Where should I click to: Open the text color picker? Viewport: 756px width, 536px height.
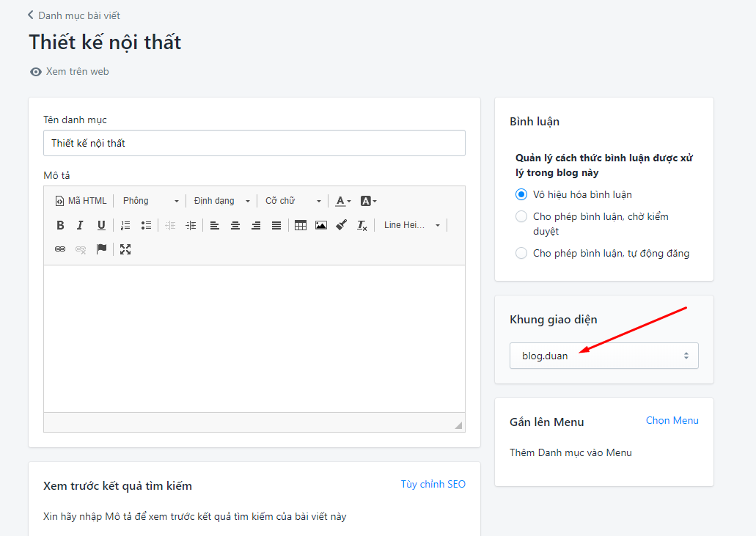(x=343, y=201)
